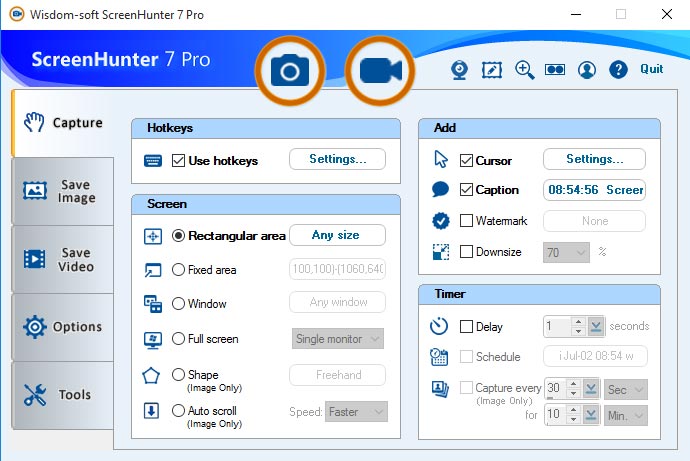Click Quit in the header
Screen dimensions: 690x461
click(x=652, y=69)
